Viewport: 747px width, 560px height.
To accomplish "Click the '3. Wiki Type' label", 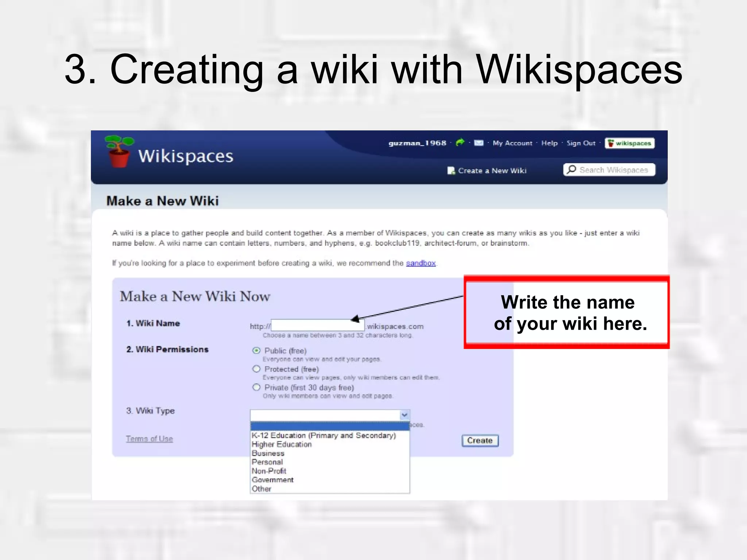I will coord(150,411).
